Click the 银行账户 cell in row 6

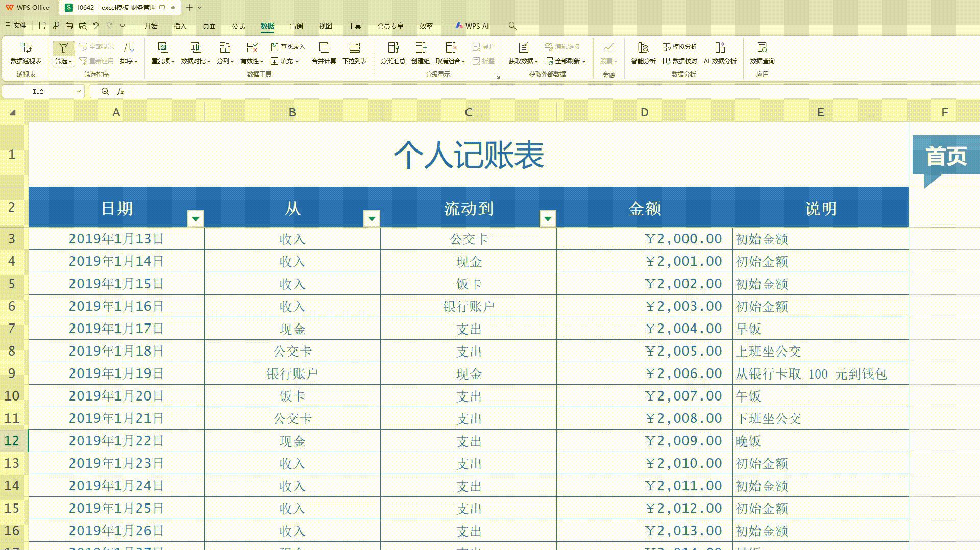pyautogui.click(x=469, y=306)
